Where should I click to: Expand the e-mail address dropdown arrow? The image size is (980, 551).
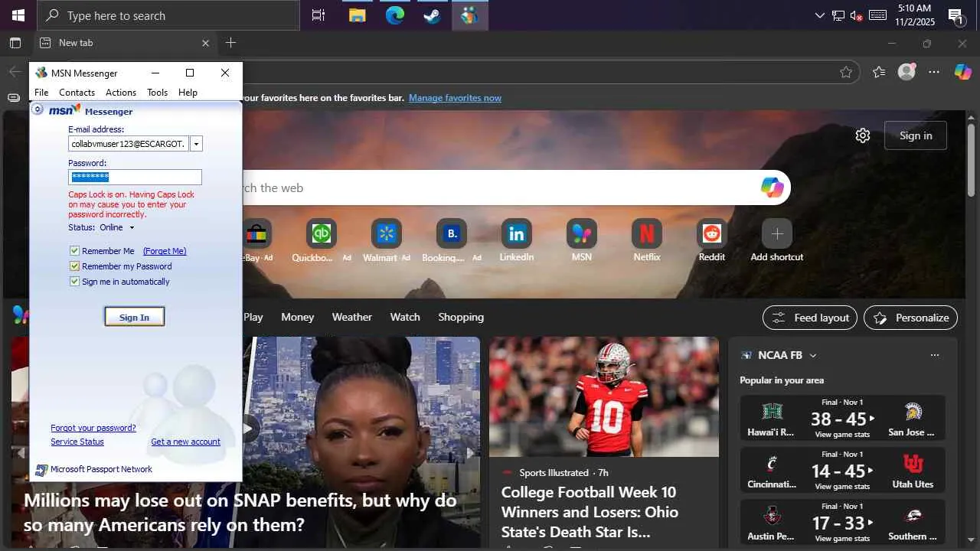click(x=196, y=144)
